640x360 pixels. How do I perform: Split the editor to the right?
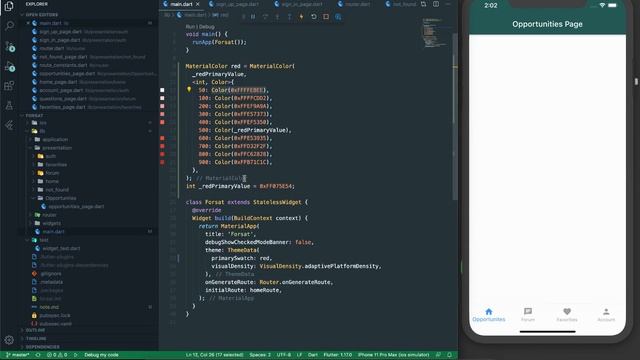(x=436, y=4)
